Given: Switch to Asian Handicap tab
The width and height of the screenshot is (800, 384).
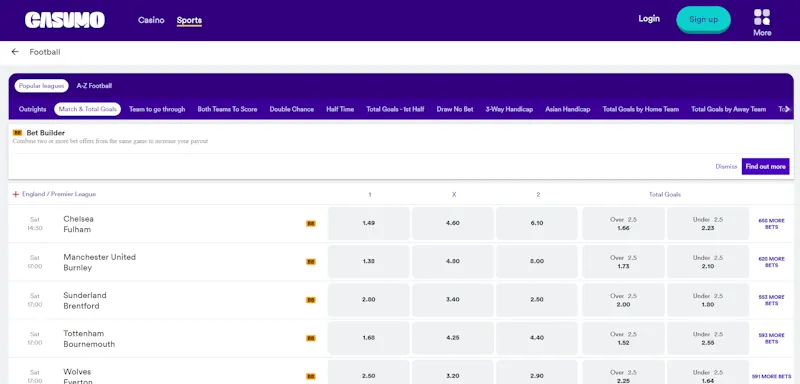Looking at the screenshot, I should point(568,109).
